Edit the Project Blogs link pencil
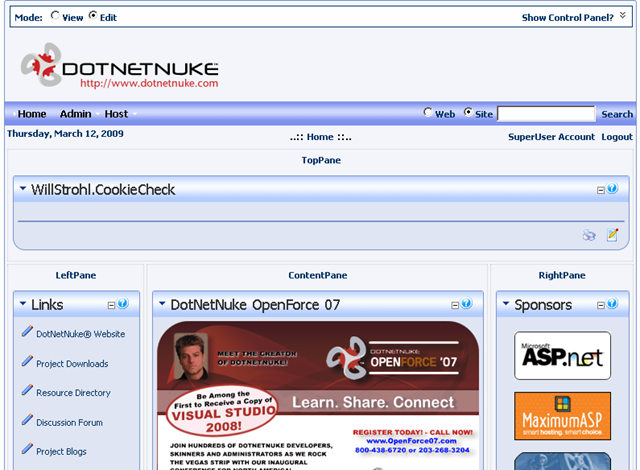Viewport: 640px width, 470px height. pos(27,449)
